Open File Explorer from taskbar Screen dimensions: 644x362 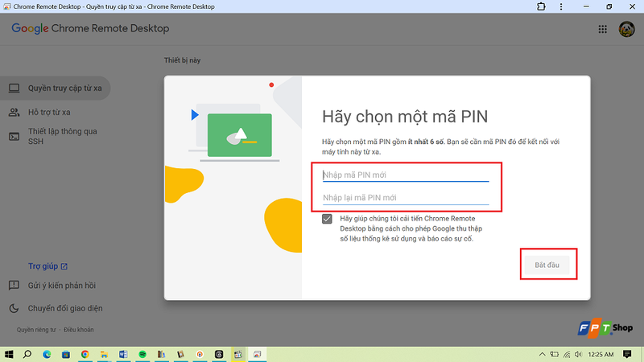click(104, 354)
